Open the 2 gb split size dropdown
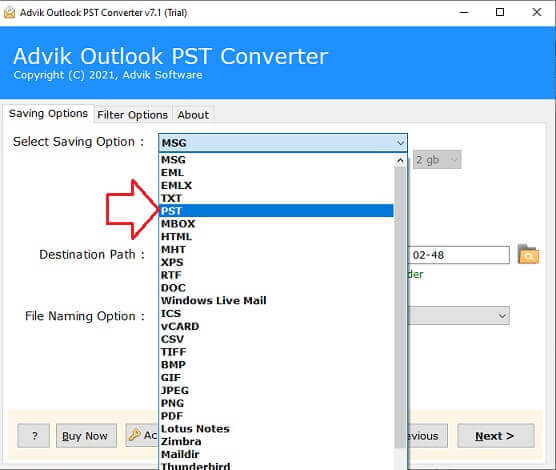The height and width of the screenshot is (470, 556). coord(437,160)
